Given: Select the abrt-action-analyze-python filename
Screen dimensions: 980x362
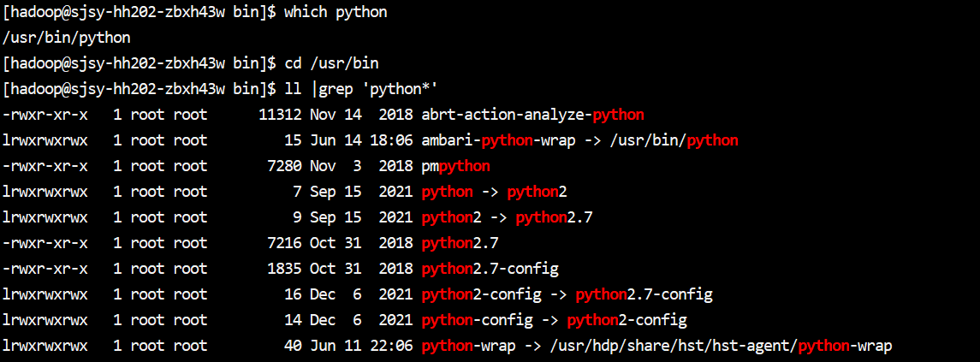Looking at the screenshot, I should (x=532, y=115).
